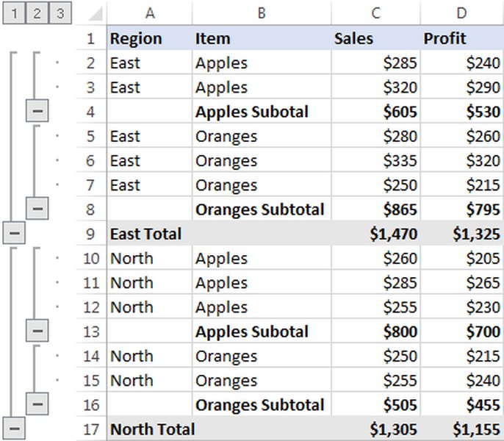Collapse North Apples Subotal group at row 13
Screen dimensions: 504x441
[37, 331]
